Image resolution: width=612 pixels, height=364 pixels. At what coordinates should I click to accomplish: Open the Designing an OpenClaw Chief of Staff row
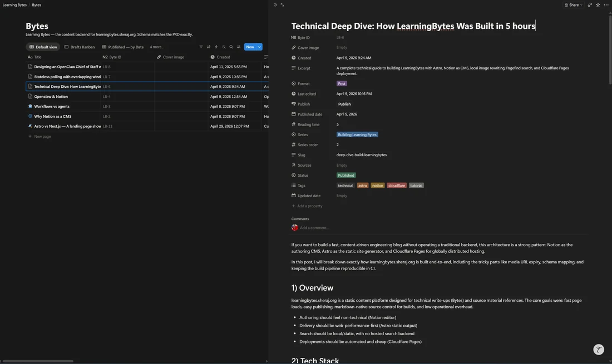(x=67, y=67)
